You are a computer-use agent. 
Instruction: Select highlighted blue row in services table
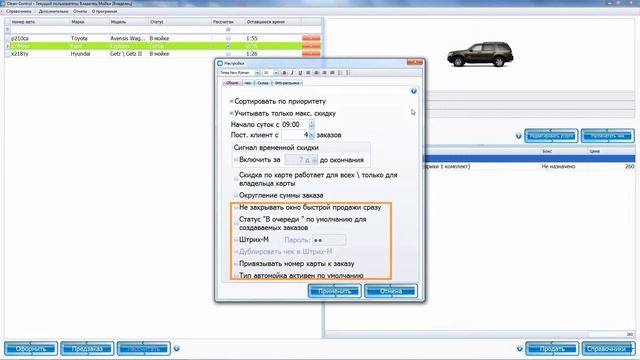(530, 159)
